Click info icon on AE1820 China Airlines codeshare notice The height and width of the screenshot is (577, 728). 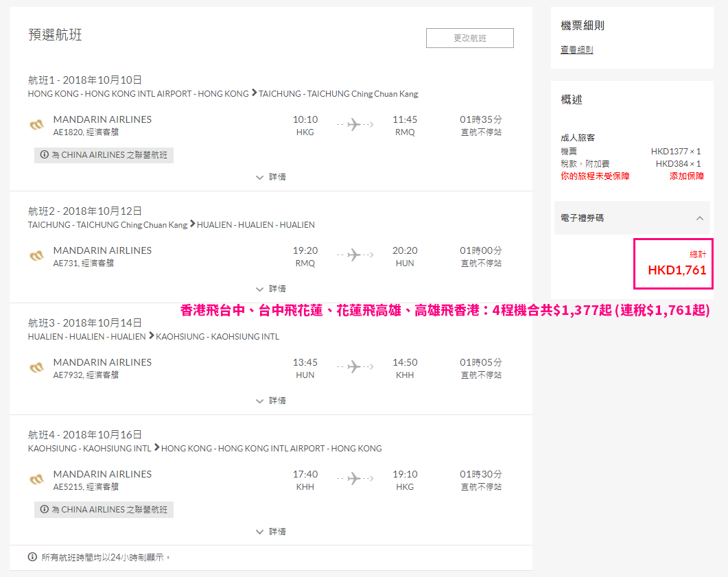(x=45, y=154)
